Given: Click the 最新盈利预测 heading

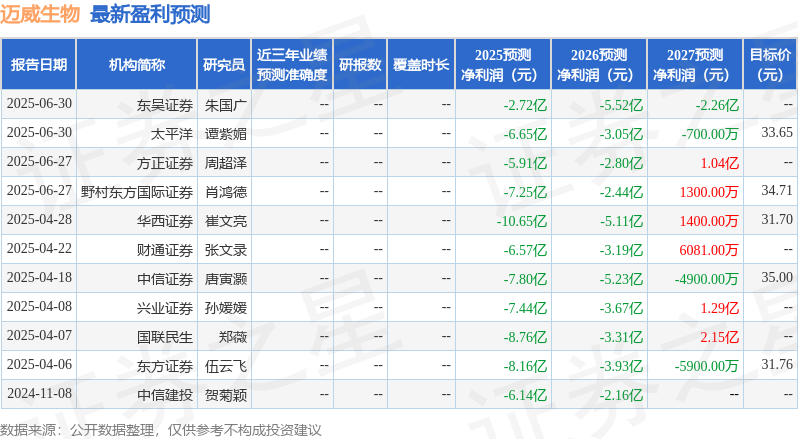Looking at the screenshot, I should coord(150,14).
